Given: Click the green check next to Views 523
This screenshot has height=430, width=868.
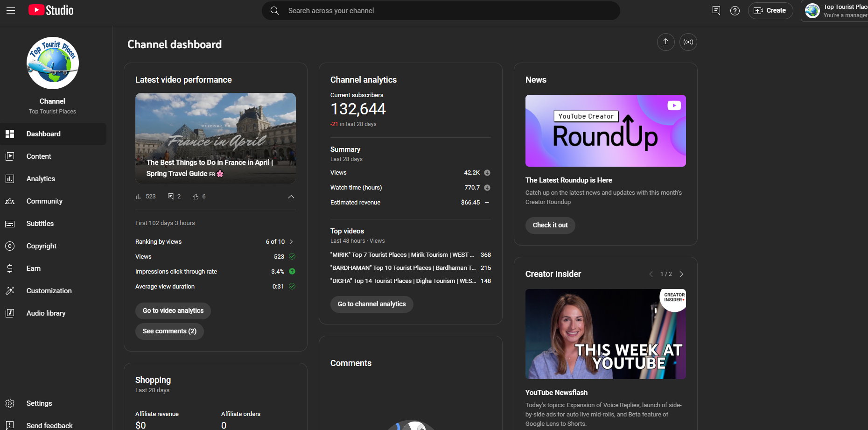Looking at the screenshot, I should point(292,256).
